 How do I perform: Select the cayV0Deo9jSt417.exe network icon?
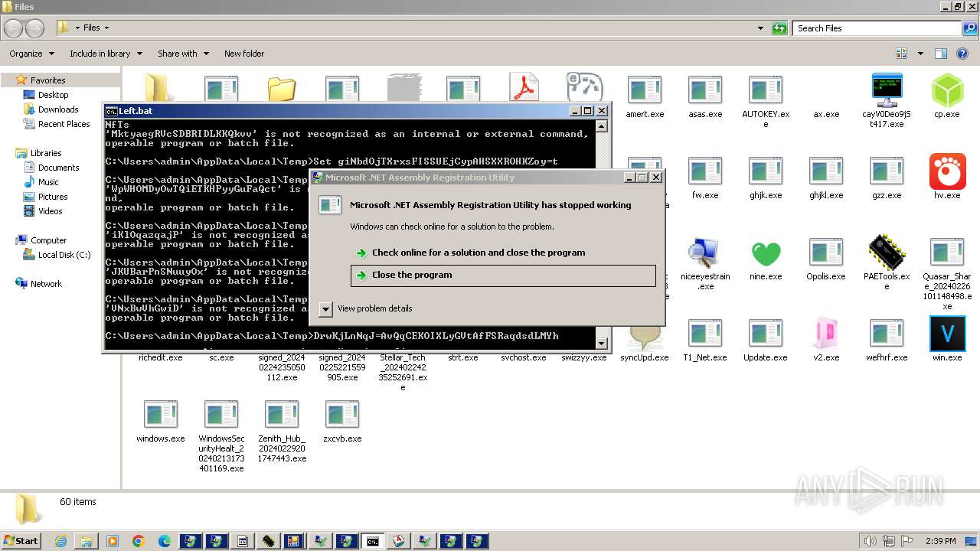[887, 91]
